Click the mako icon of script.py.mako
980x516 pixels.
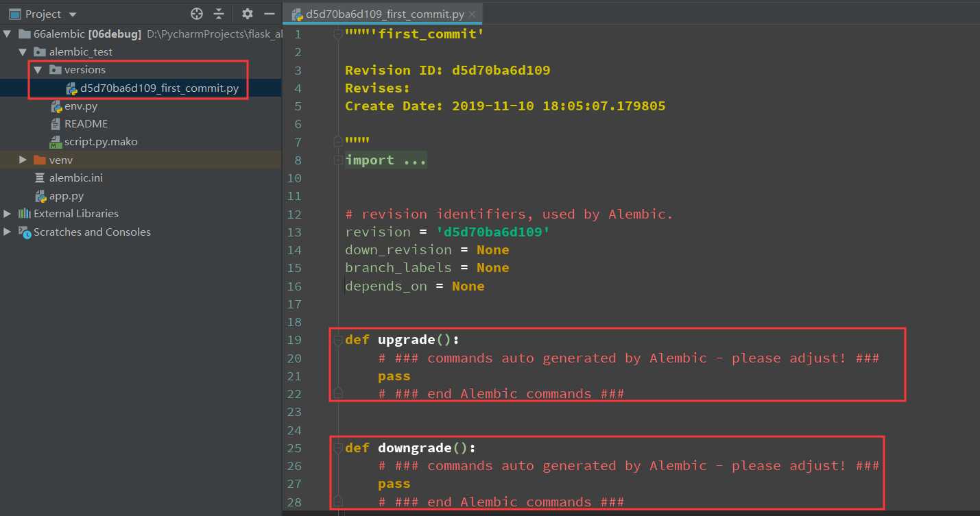point(56,142)
